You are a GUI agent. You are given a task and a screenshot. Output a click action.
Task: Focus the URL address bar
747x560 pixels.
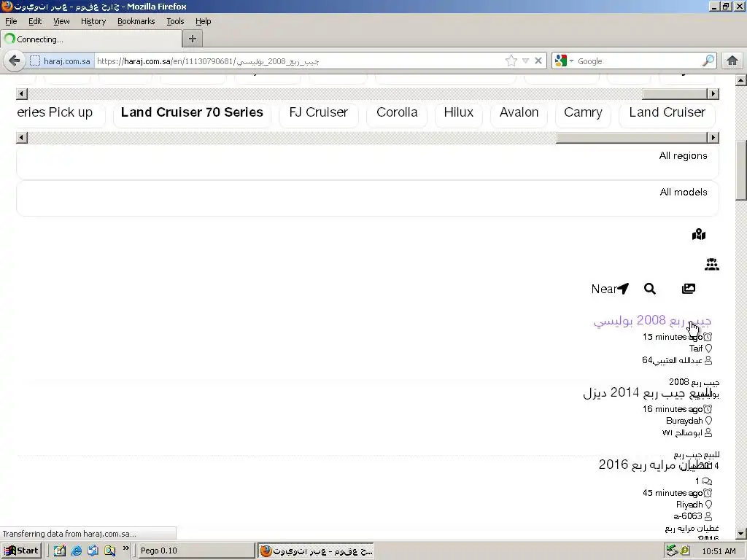tap(299, 61)
